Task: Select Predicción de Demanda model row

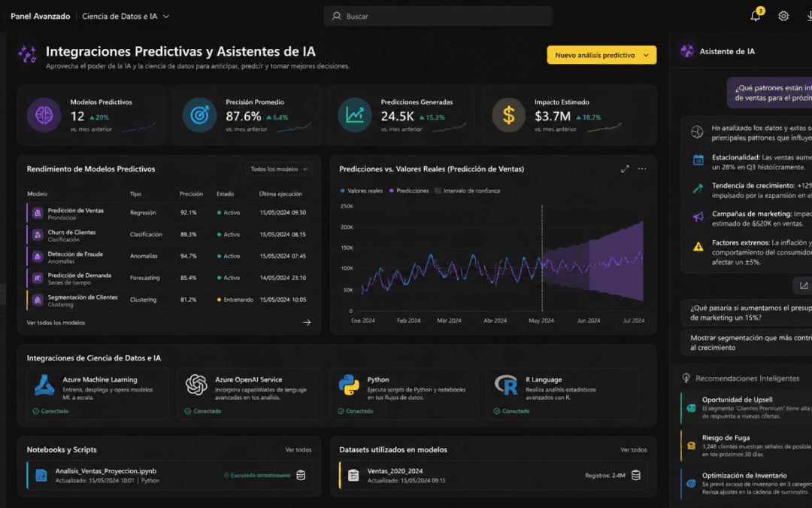Action: pyautogui.click(x=169, y=278)
